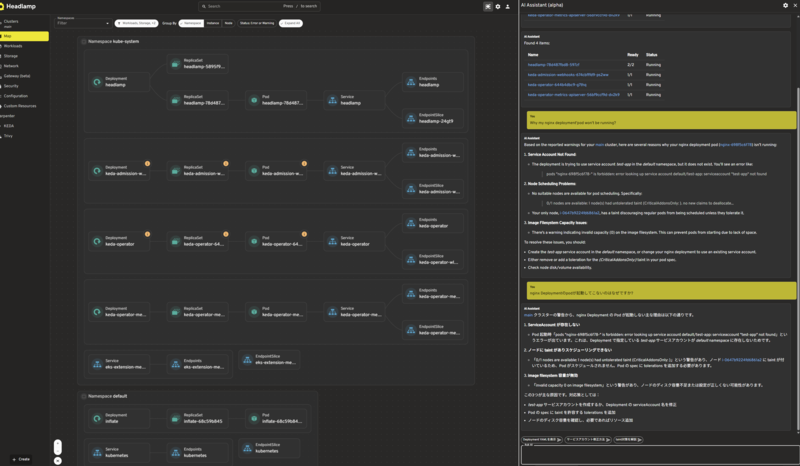Open the Workloads, Storage, +2 filter chip

coord(136,23)
